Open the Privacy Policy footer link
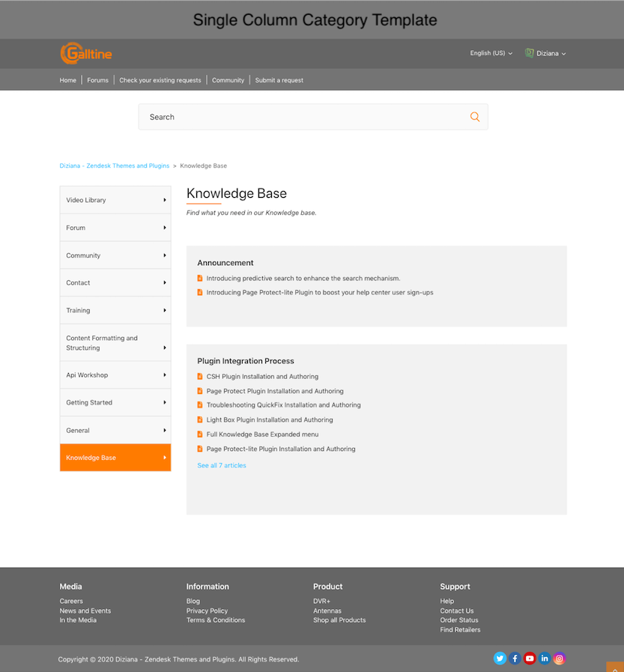 point(207,611)
